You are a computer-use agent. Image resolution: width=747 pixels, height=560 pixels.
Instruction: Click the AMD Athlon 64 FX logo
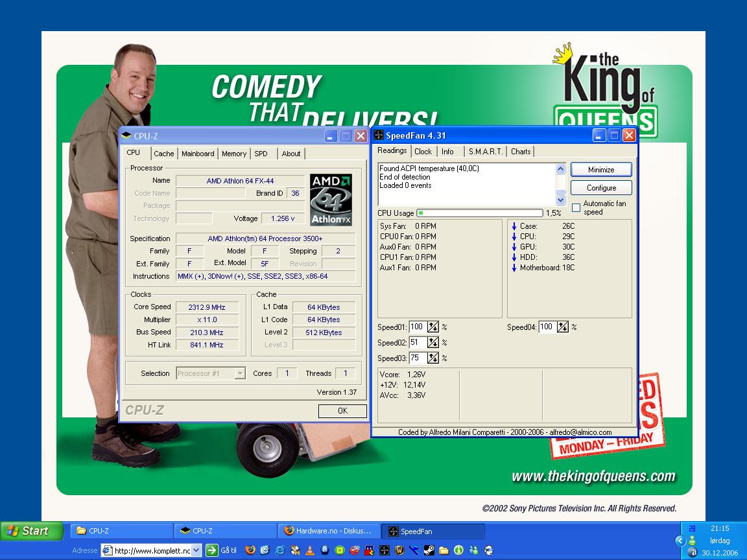coord(331,200)
